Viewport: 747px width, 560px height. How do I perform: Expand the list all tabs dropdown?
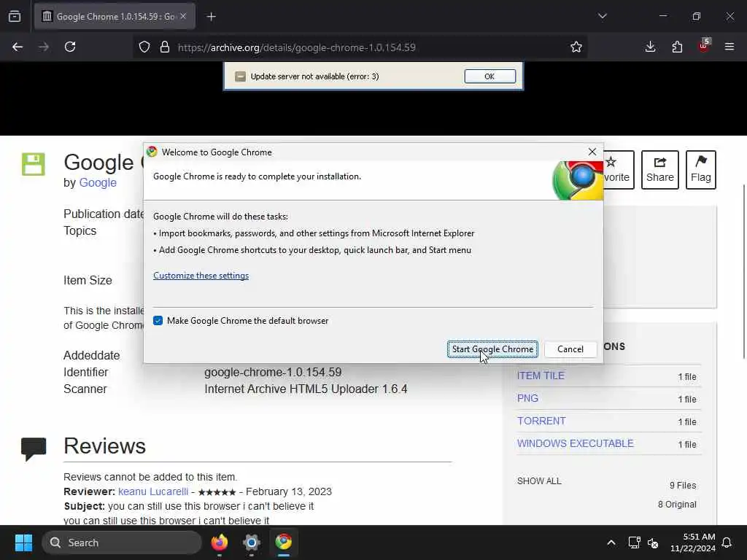click(x=602, y=16)
